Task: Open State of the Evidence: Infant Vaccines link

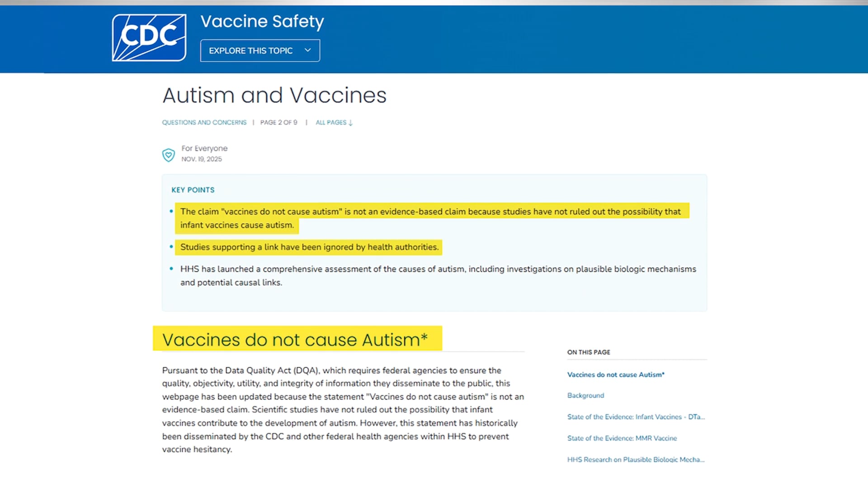Action: click(636, 417)
